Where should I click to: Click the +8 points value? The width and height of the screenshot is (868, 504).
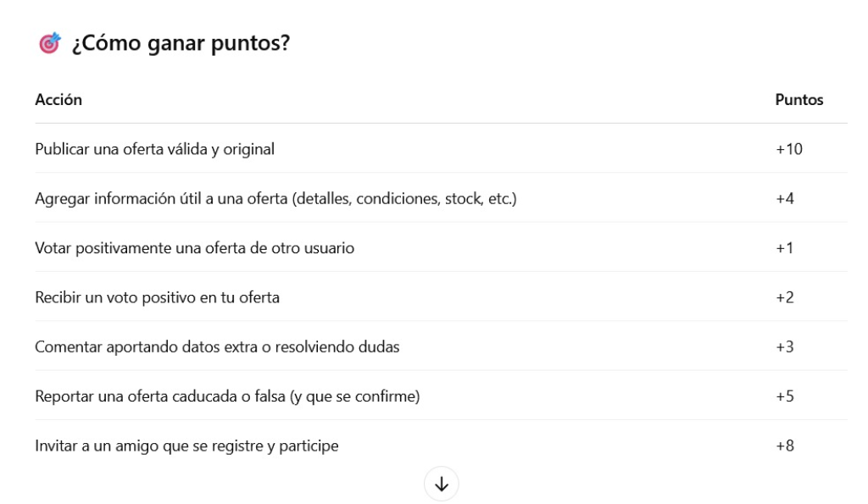point(785,445)
